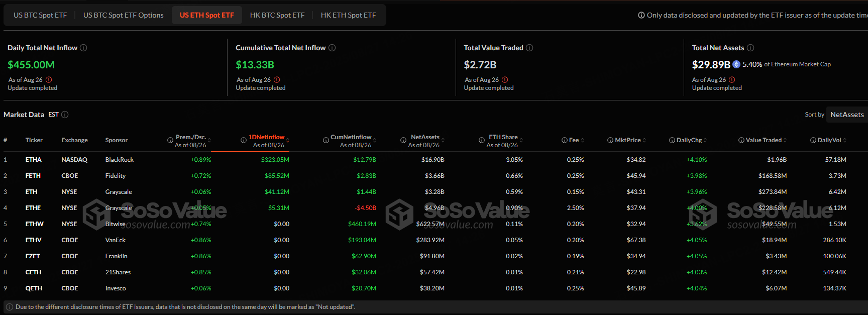Click info icon beside Daily Total Net Inflow
Image resolution: width=868 pixels, height=315 pixels.
point(83,48)
